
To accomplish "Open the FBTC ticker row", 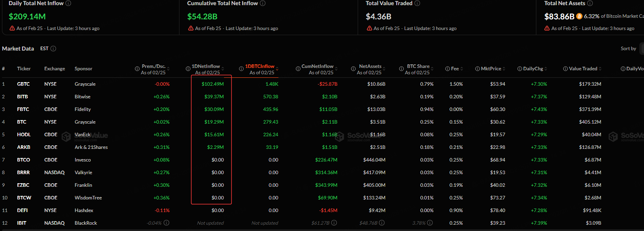I will tap(23, 109).
